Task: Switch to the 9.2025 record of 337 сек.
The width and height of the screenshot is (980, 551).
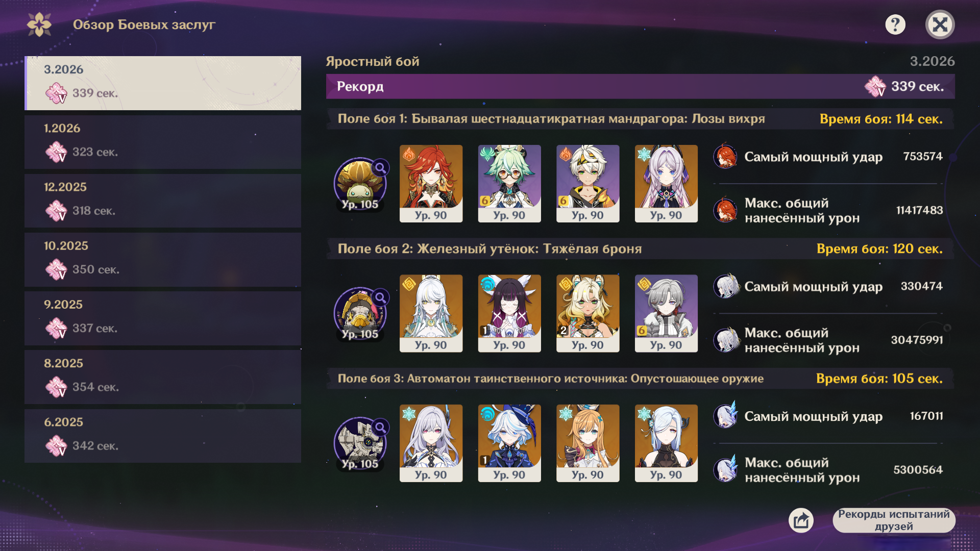Action: click(163, 318)
